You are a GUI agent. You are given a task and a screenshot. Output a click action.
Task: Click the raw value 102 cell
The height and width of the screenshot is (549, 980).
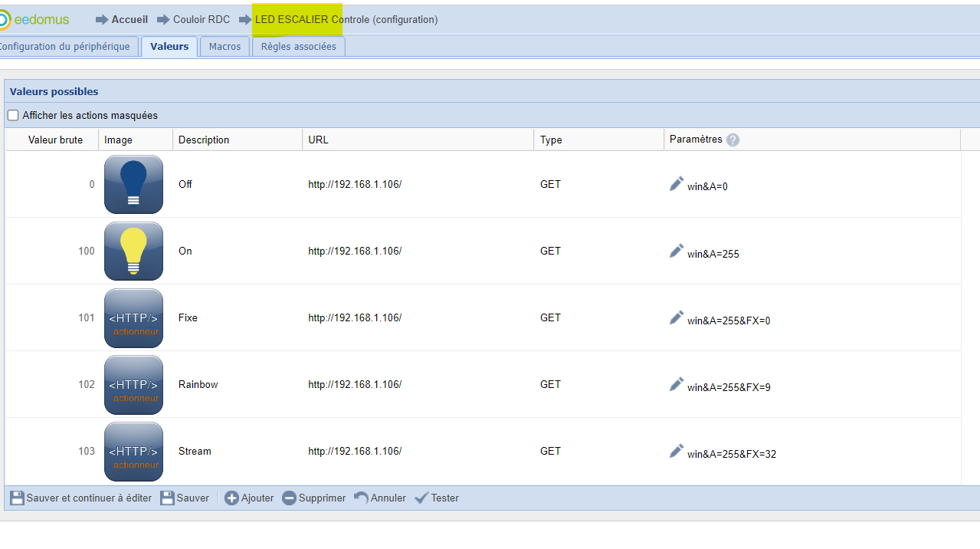[52, 384]
